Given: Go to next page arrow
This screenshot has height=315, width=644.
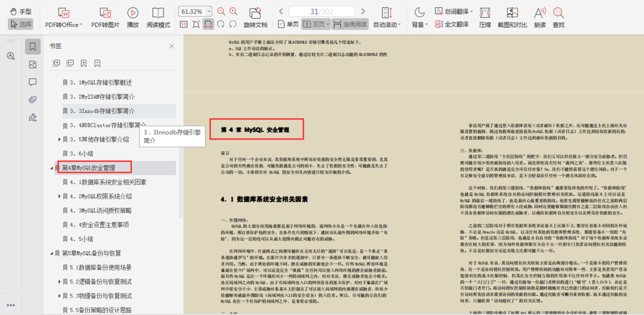Looking at the screenshot, I should 363,11.
